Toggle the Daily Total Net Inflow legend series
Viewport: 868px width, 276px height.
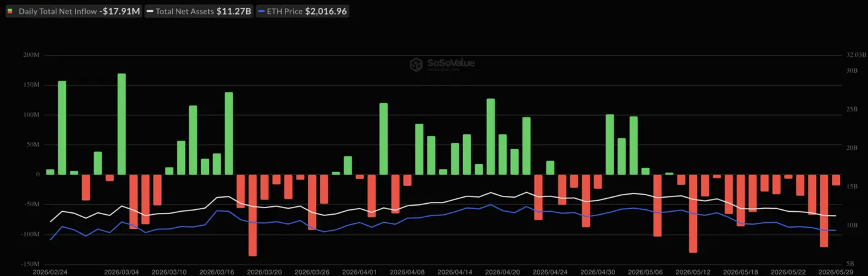74,11
